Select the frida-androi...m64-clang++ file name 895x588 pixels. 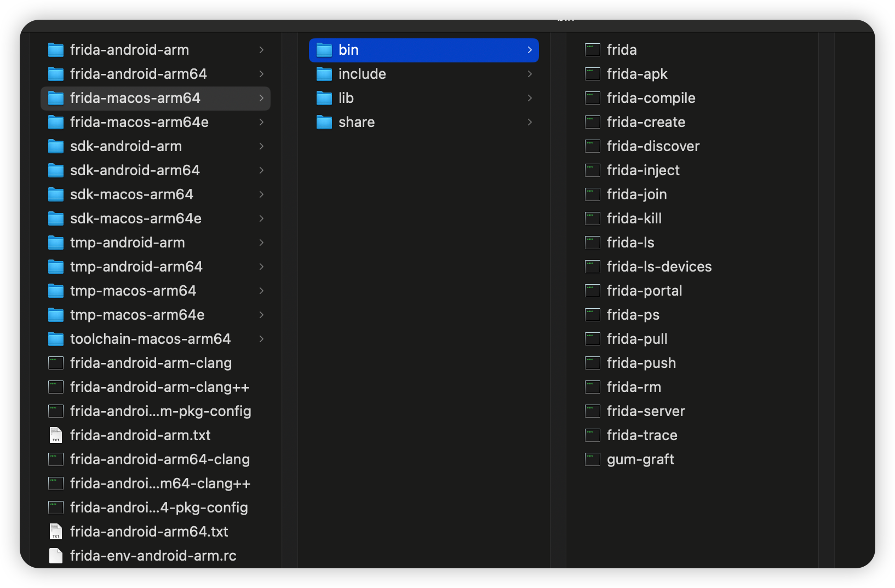pyautogui.click(x=160, y=483)
